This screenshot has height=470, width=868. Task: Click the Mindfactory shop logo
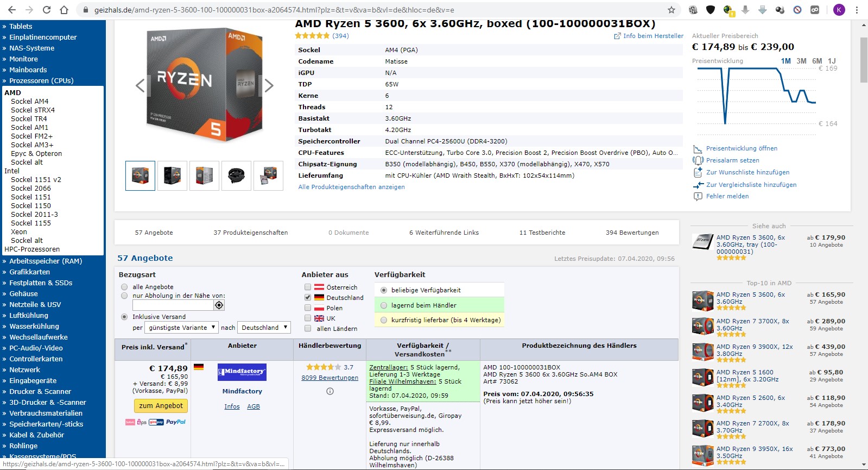coord(242,372)
